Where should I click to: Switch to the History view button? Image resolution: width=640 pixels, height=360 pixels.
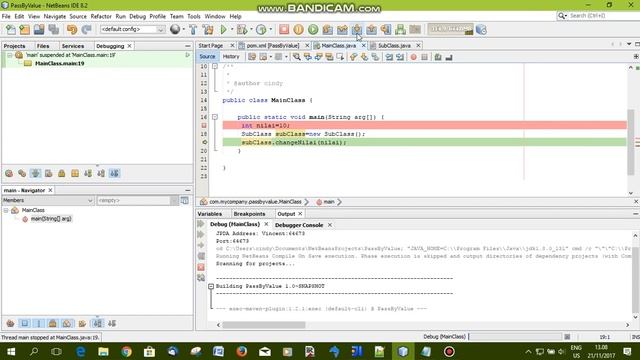(x=231, y=57)
